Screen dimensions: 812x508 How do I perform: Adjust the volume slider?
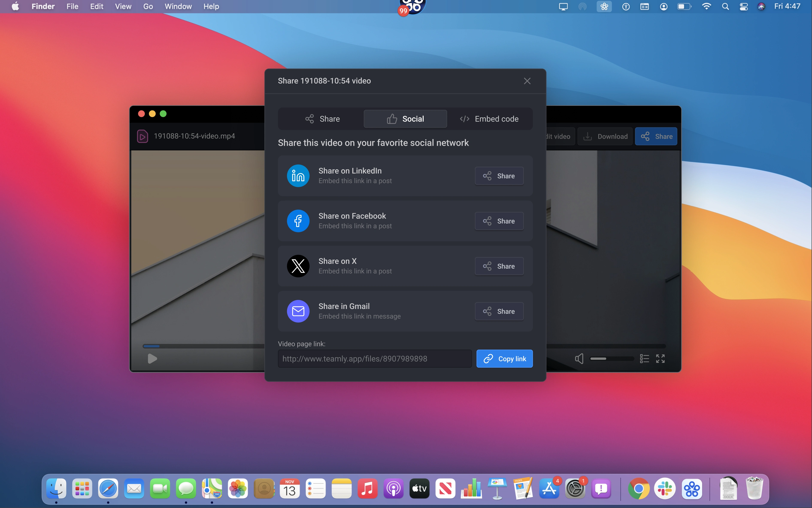(612, 359)
